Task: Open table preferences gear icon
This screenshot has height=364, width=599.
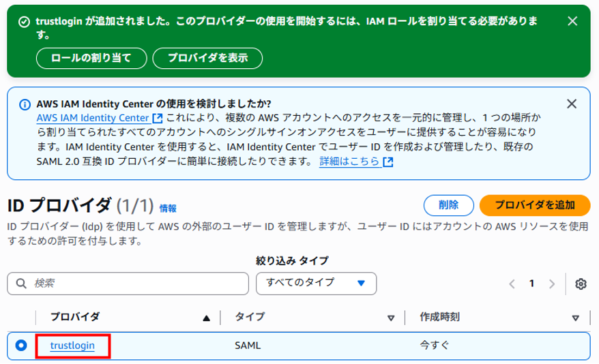Action: (x=581, y=284)
